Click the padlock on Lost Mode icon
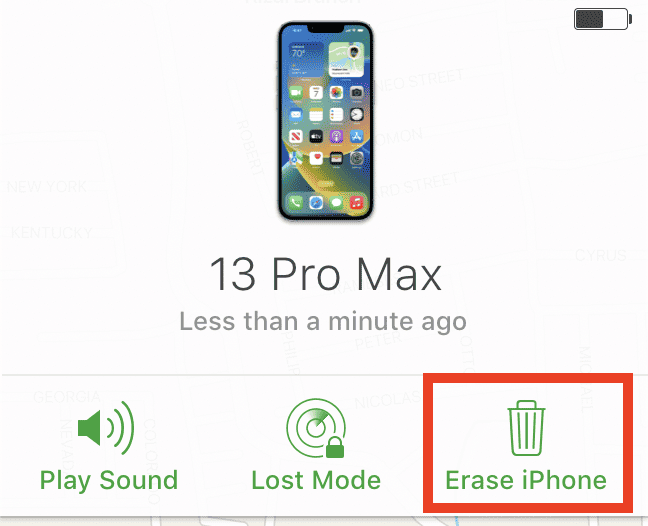This screenshot has width=648, height=526. click(335, 448)
